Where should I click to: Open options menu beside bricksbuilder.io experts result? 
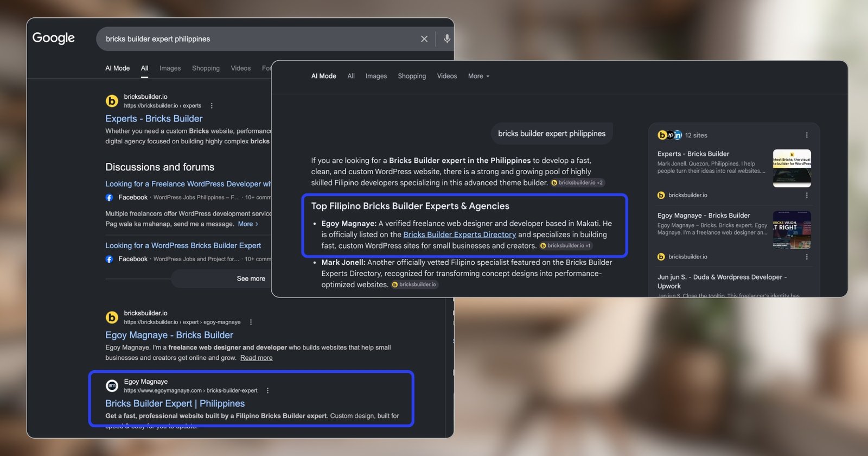[x=212, y=106]
